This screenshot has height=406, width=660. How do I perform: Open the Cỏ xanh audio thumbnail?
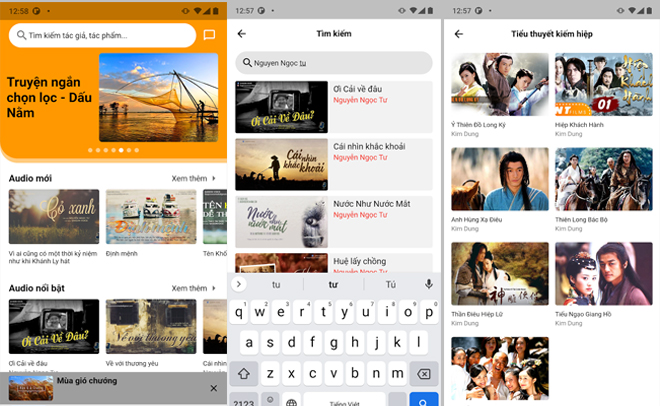coord(54,217)
